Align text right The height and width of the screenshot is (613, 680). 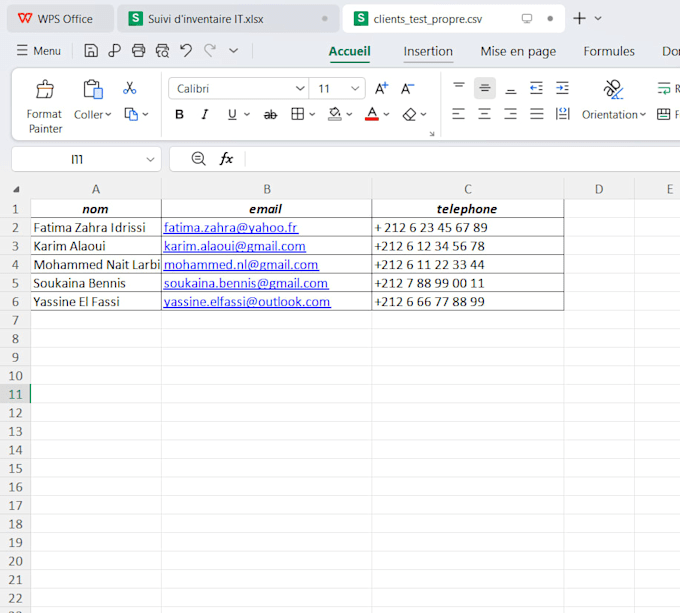510,114
